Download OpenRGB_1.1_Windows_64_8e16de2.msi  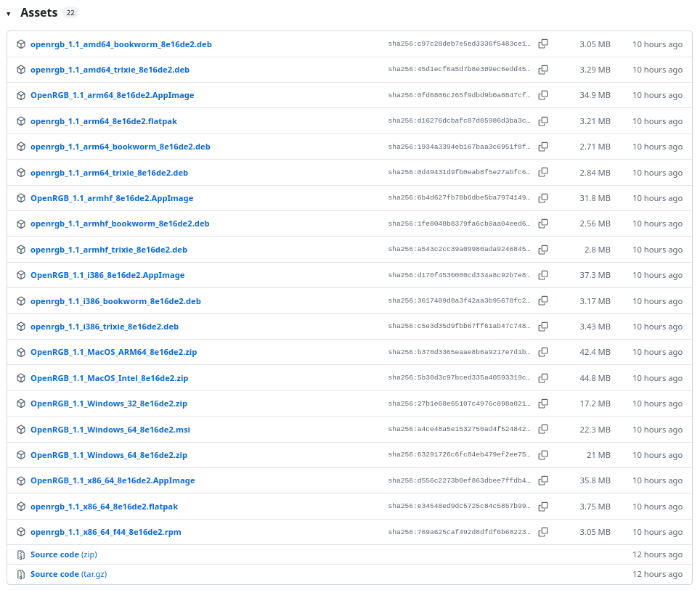pos(110,430)
